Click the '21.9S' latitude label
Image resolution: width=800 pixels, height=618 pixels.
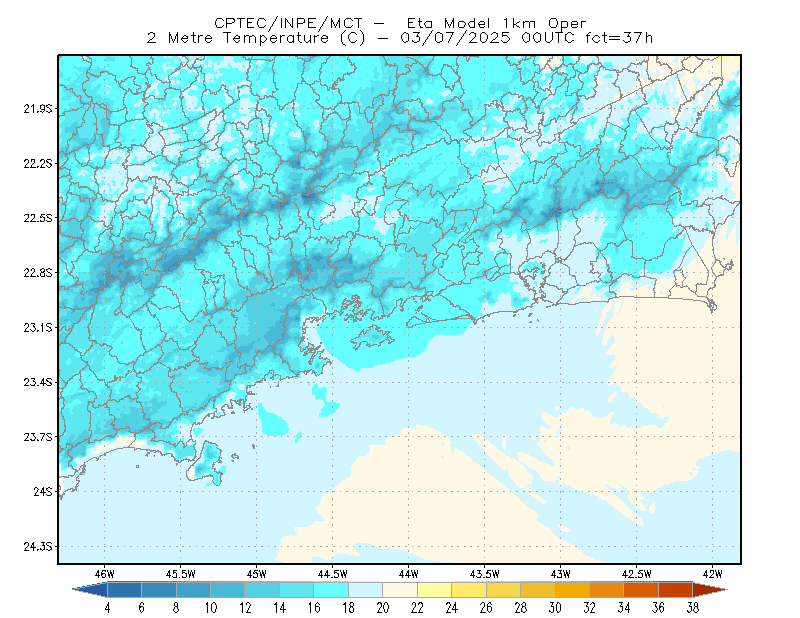tap(37, 109)
